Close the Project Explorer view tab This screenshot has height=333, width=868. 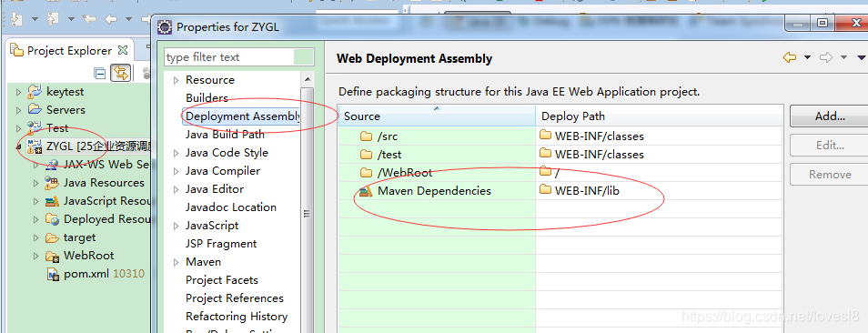tap(123, 50)
